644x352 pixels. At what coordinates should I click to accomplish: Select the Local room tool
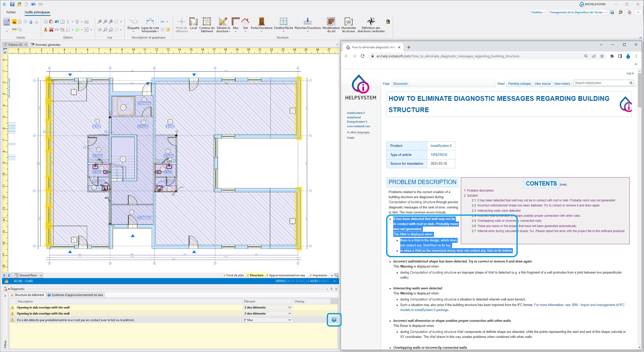pos(193,24)
